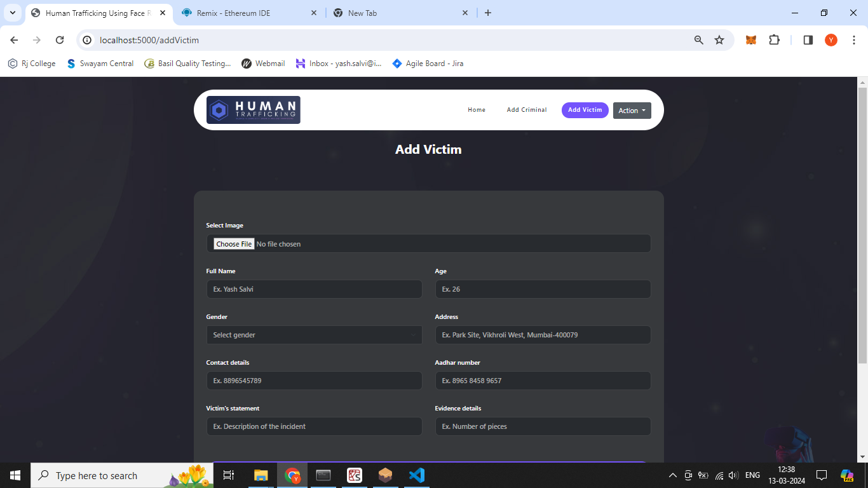This screenshot has height=488, width=868.
Task: Open the Select gender dropdown
Action: [314, 335]
